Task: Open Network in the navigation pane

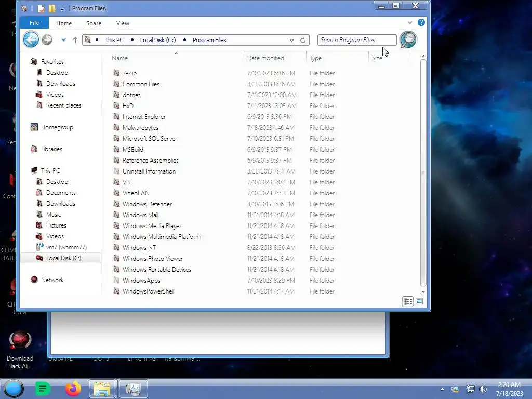Action: 52,280
